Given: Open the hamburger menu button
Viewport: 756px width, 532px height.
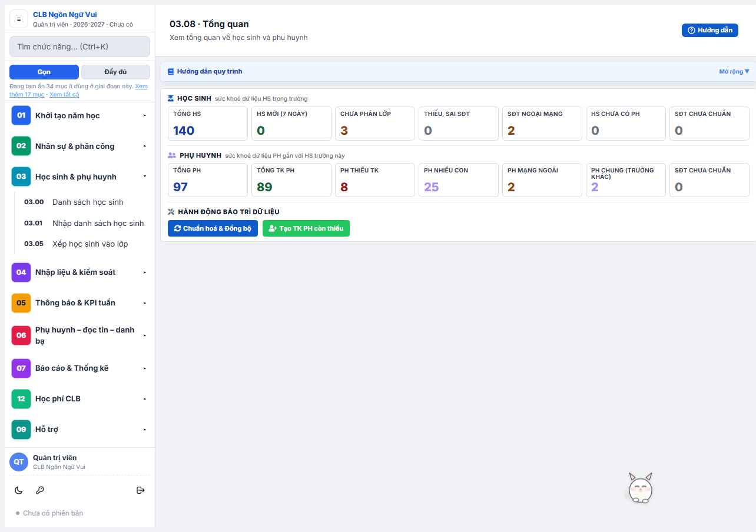Looking at the screenshot, I should coord(19,19).
